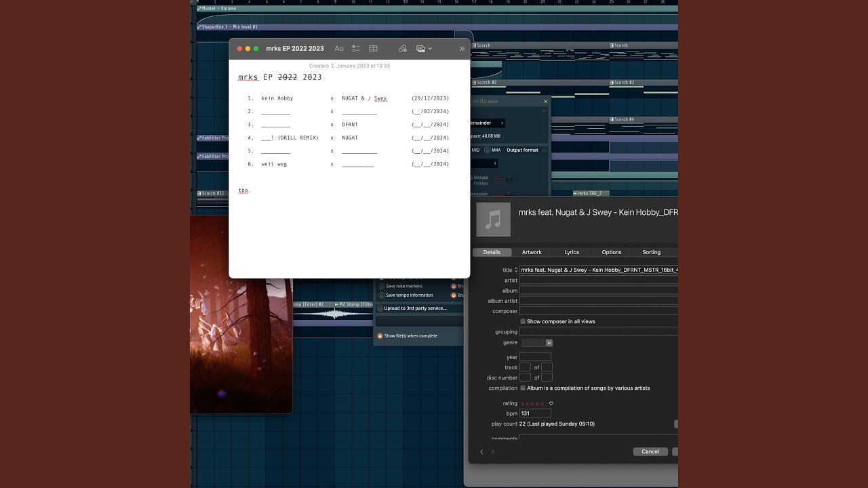This screenshot has height=488, width=868.
Task: Switch to the Options tab
Action: click(612, 252)
